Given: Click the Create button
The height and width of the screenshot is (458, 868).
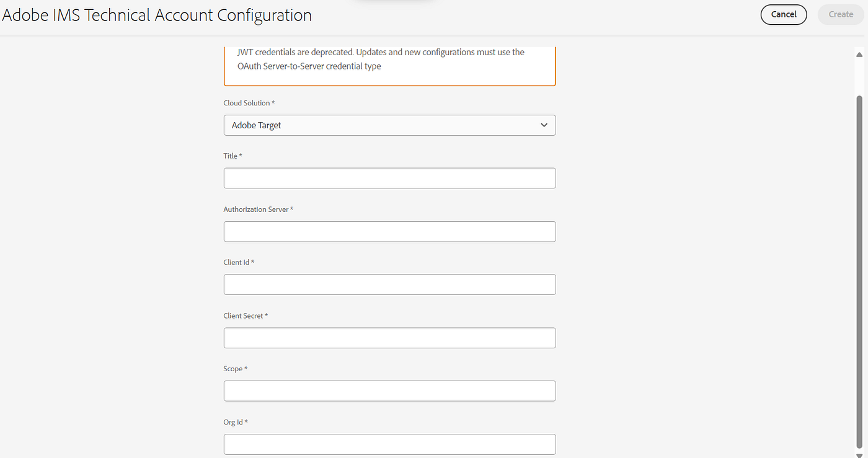Looking at the screenshot, I should (841, 14).
